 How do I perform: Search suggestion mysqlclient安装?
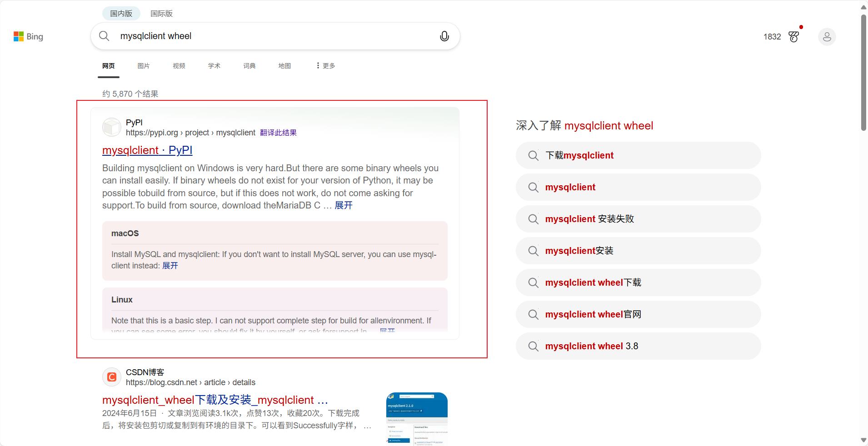pos(638,251)
